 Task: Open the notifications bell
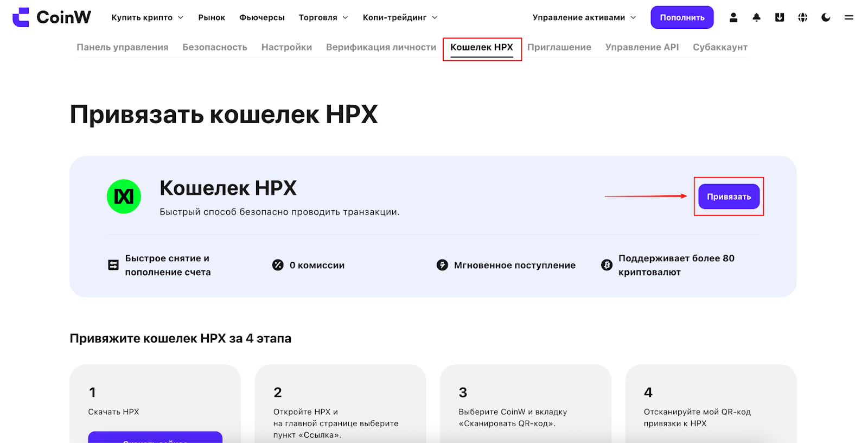(757, 17)
